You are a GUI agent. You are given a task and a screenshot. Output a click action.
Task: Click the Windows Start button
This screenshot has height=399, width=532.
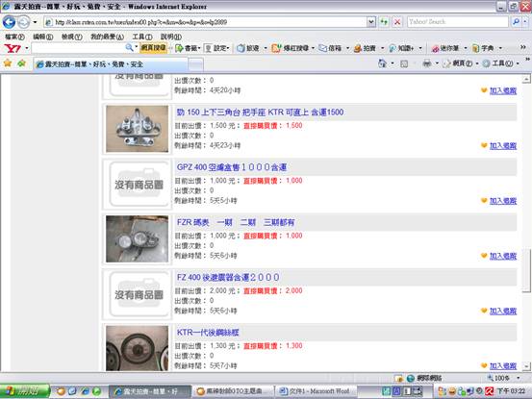pos(25,391)
